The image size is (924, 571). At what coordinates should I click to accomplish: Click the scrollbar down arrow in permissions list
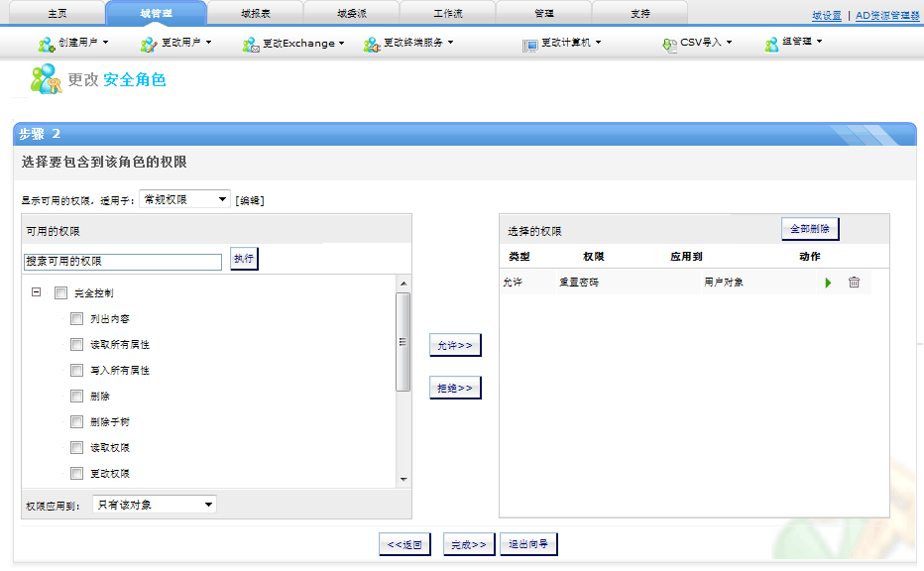[404, 479]
